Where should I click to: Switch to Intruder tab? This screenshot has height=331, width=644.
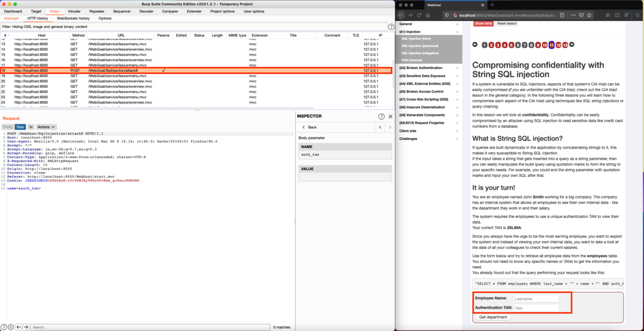pos(74,11)
